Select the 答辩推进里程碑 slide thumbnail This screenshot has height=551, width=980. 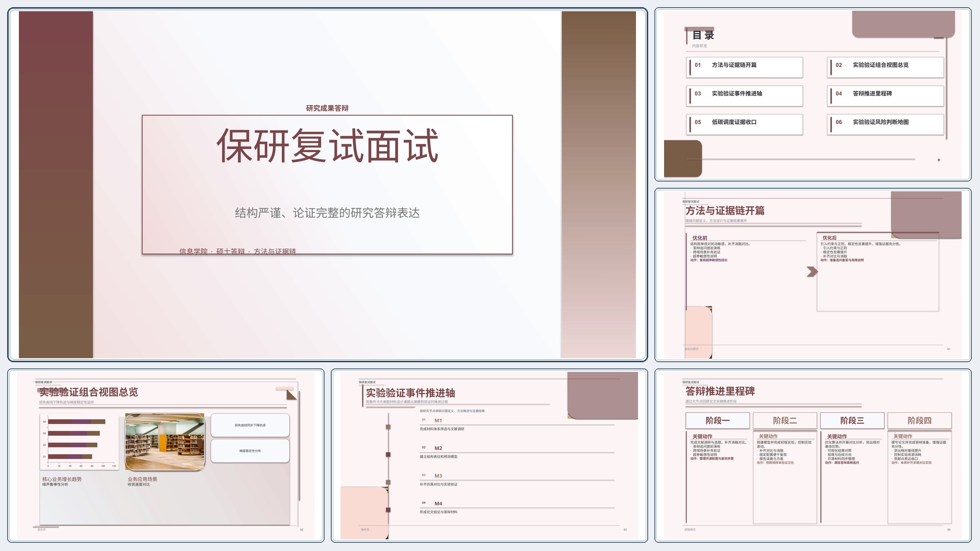tap(813, 456)
